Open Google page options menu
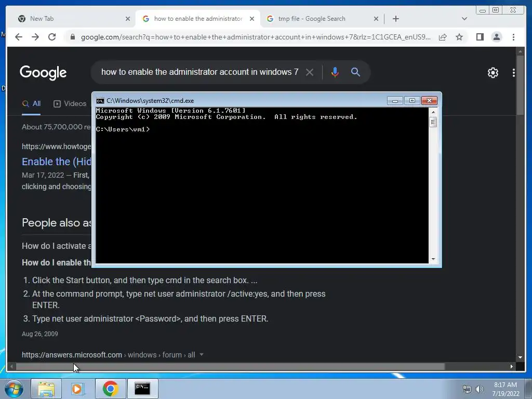This screenshot has width=532, height=399. point(514,73)
